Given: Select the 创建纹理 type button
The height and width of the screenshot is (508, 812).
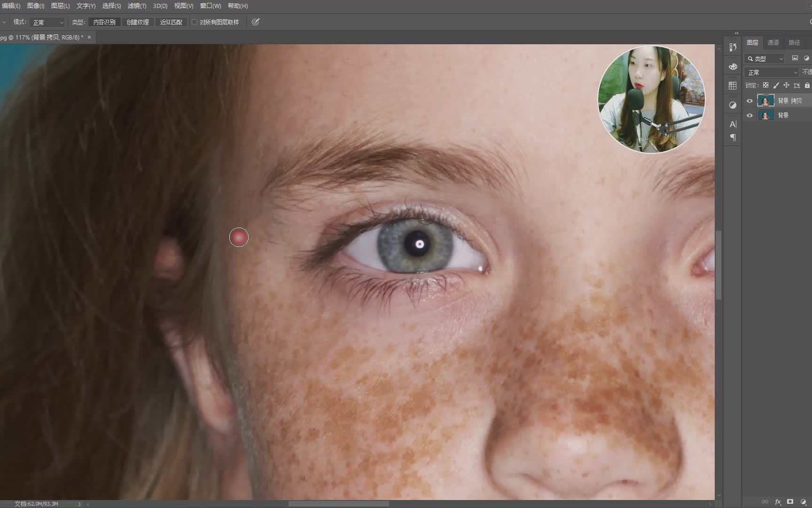Looking at the screenshot, I should (x=138, y=22).
